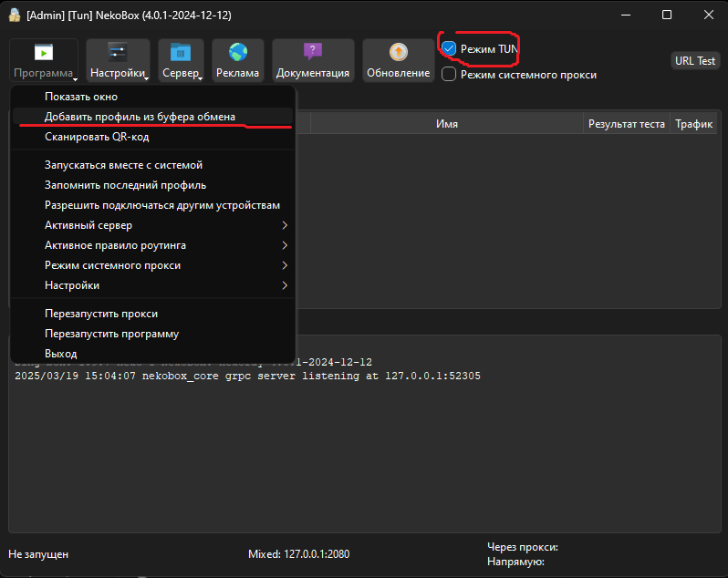Click the Реклама globe icon
Viewport: 728px width, 578px height.
[238, 52]
